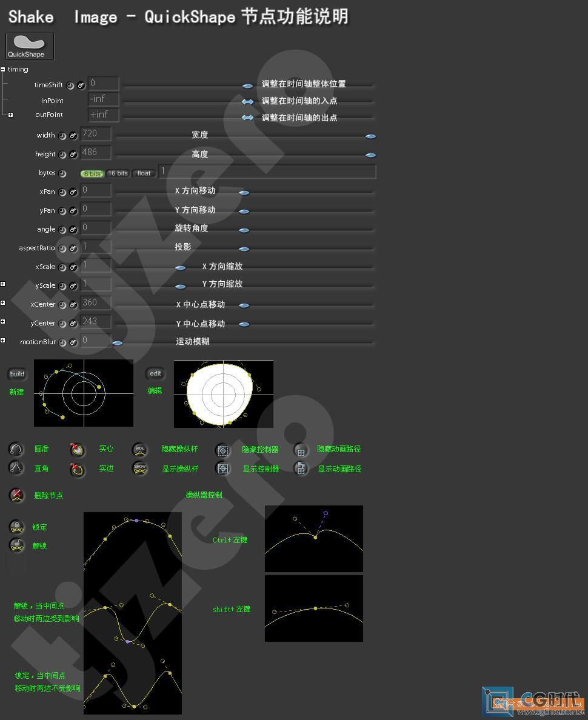Click the key icon beside xScale
This screenshot has width=588, height=720.
coord(73,268)
